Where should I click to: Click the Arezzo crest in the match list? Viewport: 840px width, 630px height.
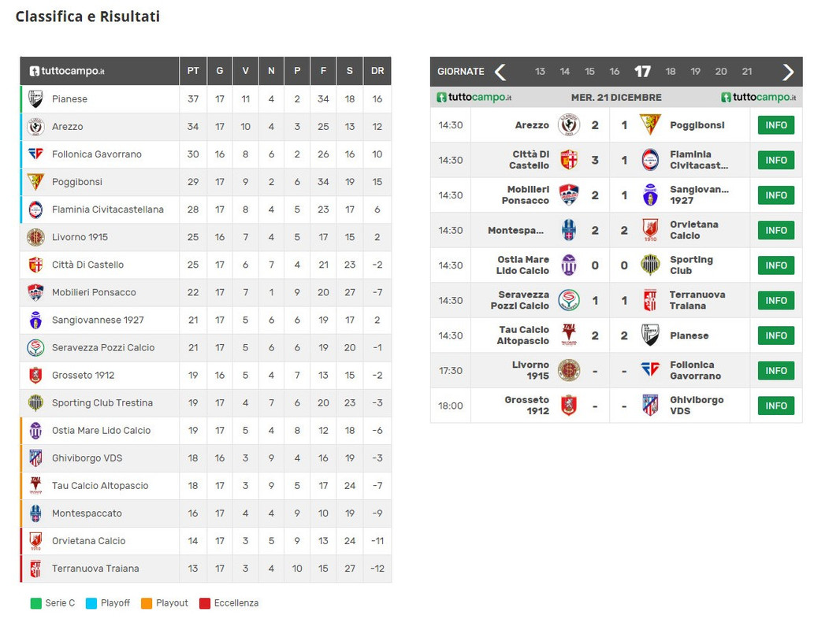tap(568, 125)
